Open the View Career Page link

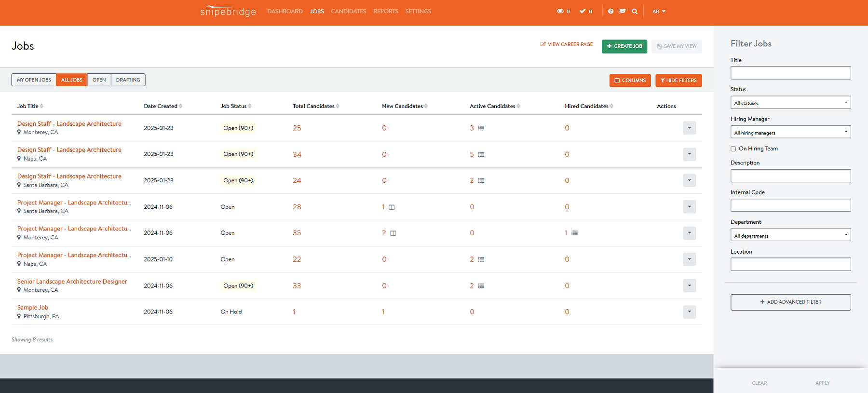[x=567, y=44]
